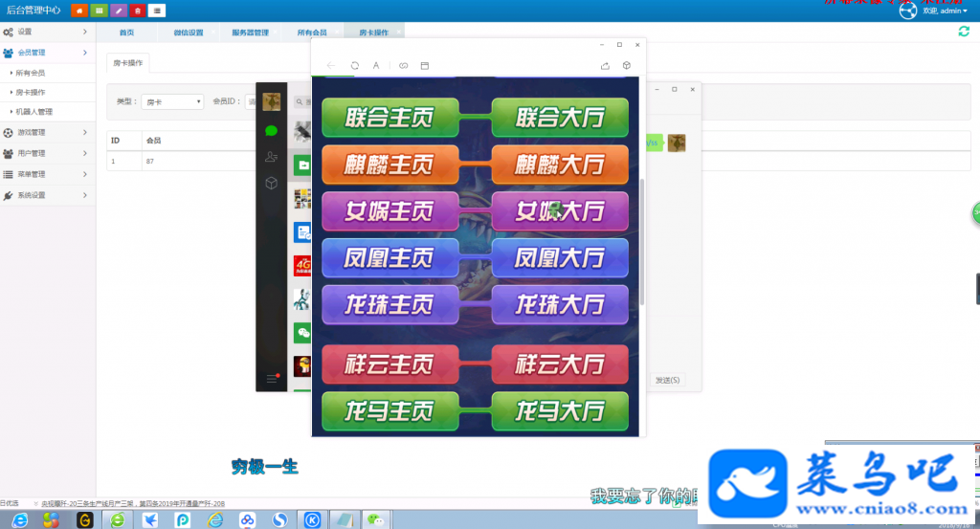Viewport: 980px width, 529px height.
Task: Open the WeChat taskbar icon
Action: [375, 519]
